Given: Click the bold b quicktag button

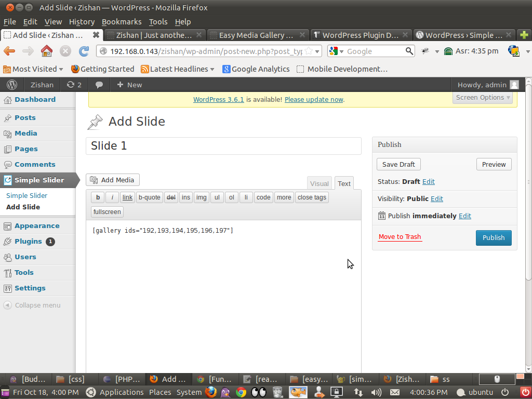Looking at the screenshot, I should pos(98,197).
